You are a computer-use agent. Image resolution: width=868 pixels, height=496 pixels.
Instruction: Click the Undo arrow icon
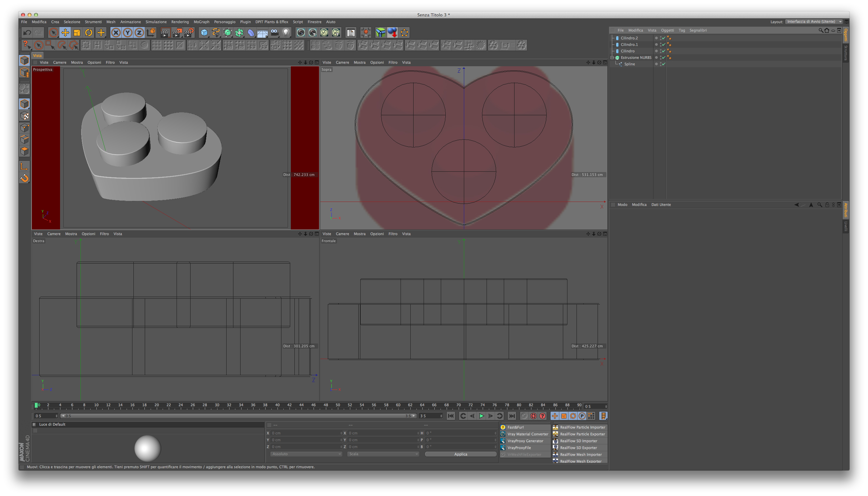tap(27, 33)
